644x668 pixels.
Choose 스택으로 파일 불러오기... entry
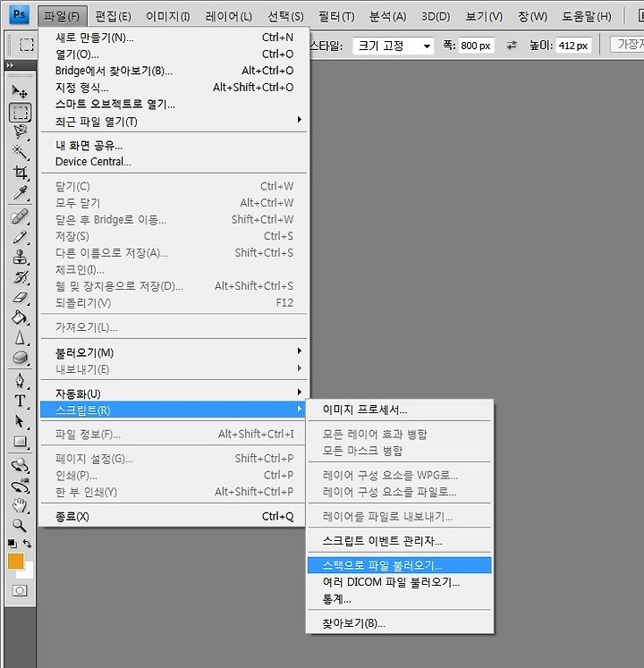pyautogui.click(x=399, y=565)
